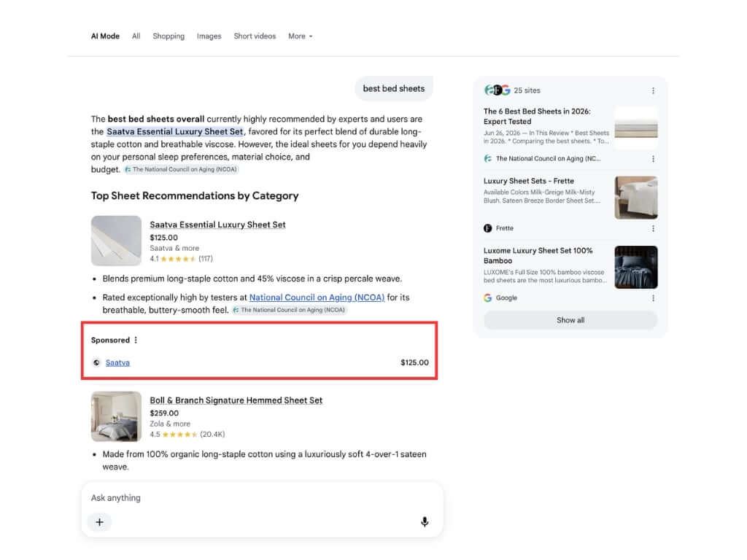Click the Frette favicon icon
The height and width of the screenshot is (560, 747).
tap(488, 228)
